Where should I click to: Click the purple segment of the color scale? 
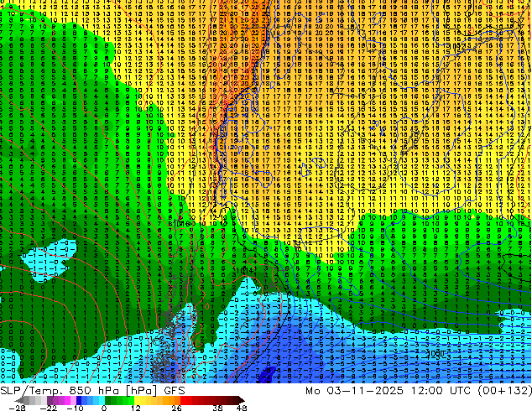click(61, 400)
